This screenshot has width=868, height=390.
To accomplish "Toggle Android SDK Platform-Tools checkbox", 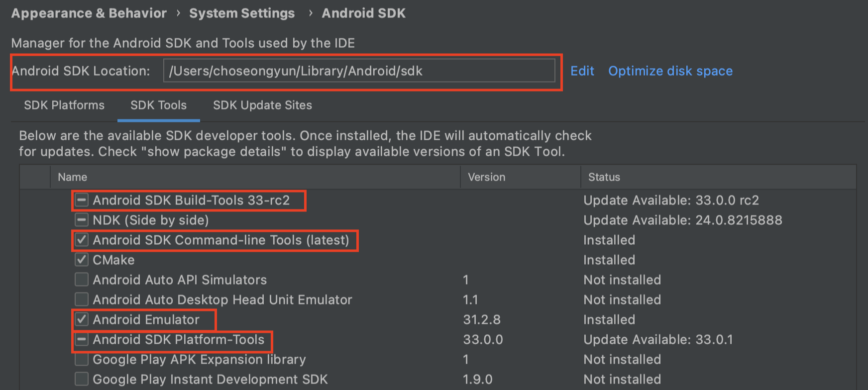I will tap(82, 339).
